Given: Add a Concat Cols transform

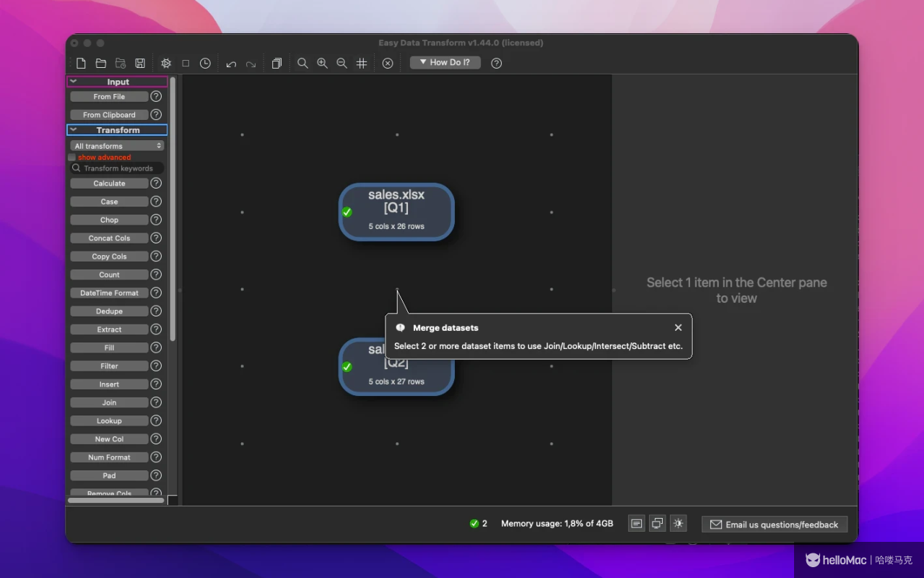Looking at the screenshot, I should pyautogui.click(x=109, y=238).
